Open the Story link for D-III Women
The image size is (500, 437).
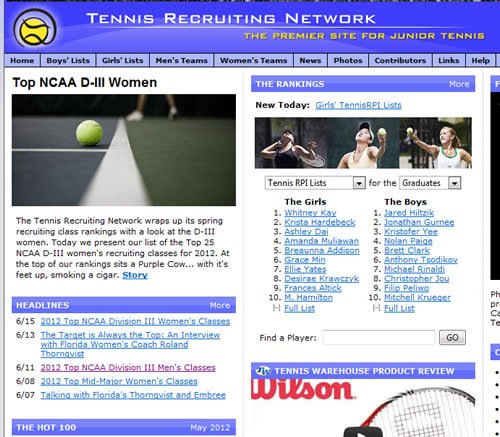[x=135, y=275]
